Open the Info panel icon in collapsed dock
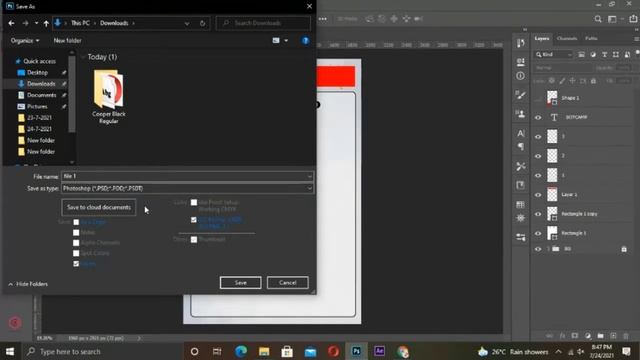 pos(520,76)
